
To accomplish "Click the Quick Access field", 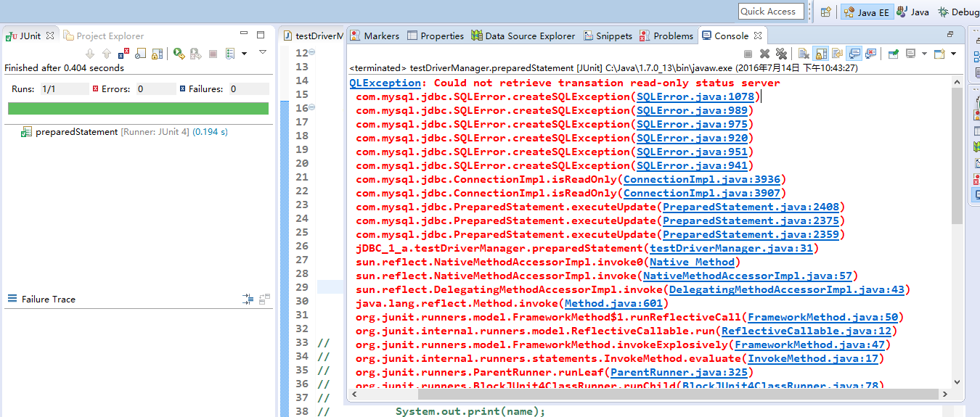I will click(x=771, y=11).
